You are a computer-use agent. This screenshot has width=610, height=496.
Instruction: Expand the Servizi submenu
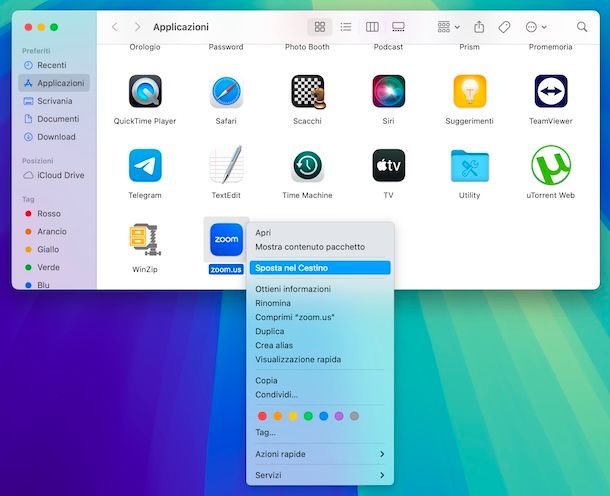coord(320,475)
